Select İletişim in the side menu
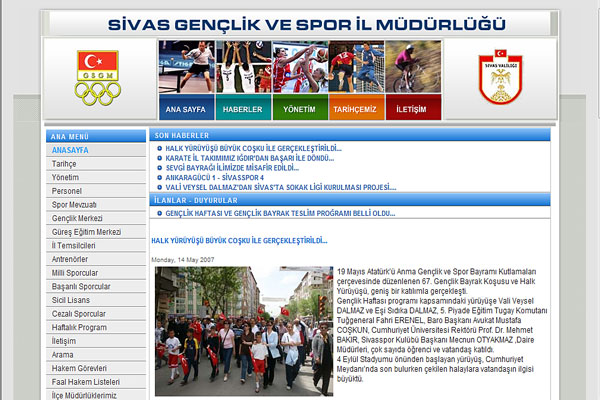The height and width of the screenshot is (400, 600). [96, 341]
